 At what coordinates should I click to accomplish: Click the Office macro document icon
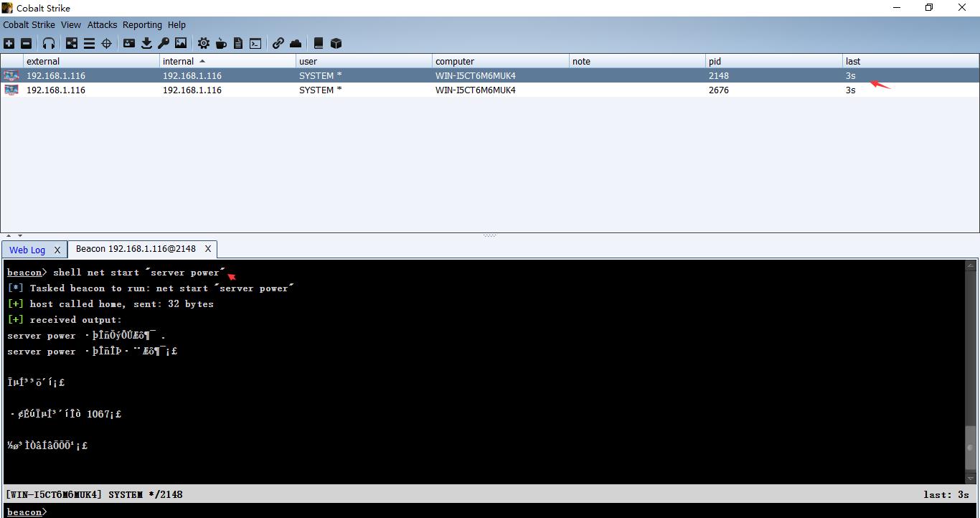pos(238,43)
